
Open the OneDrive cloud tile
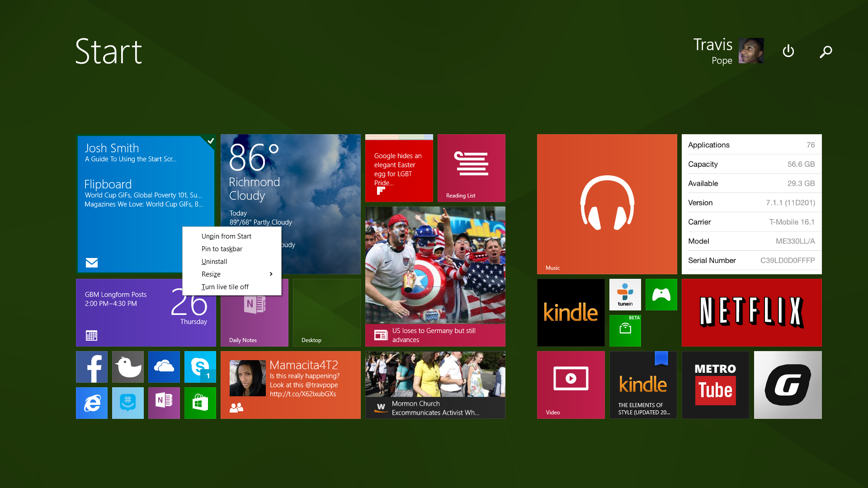(x=164, y=367)
